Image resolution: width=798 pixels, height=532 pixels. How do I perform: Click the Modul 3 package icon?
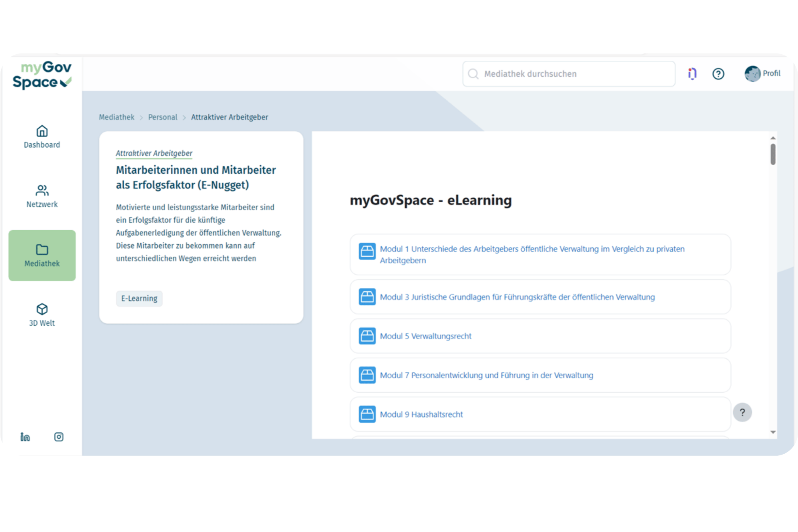point(367,297)
